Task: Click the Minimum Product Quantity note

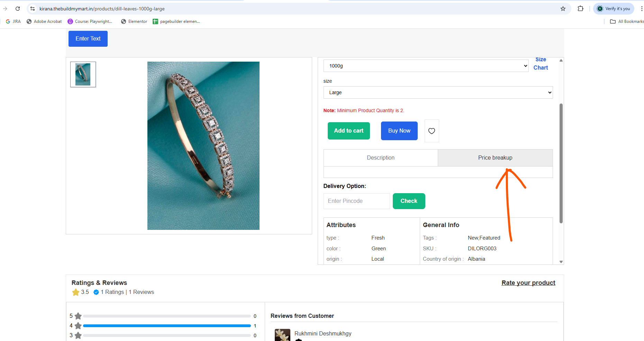Action: coord(364,110)
